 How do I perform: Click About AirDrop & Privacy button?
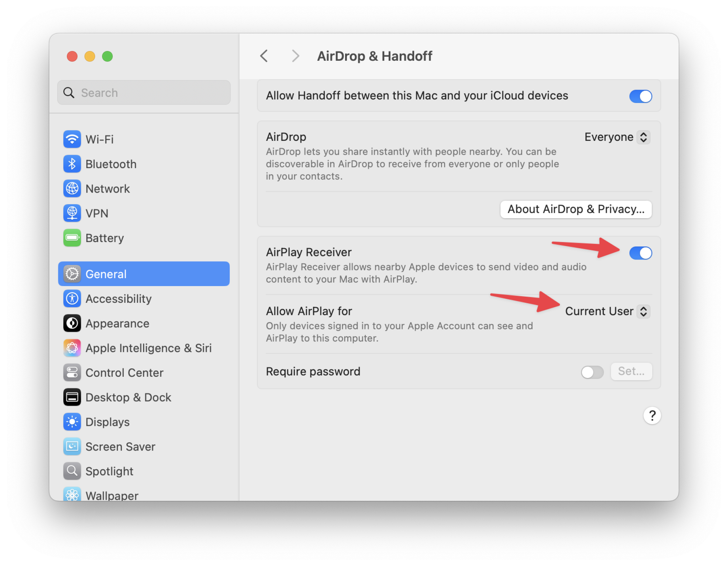pos(576,209)
